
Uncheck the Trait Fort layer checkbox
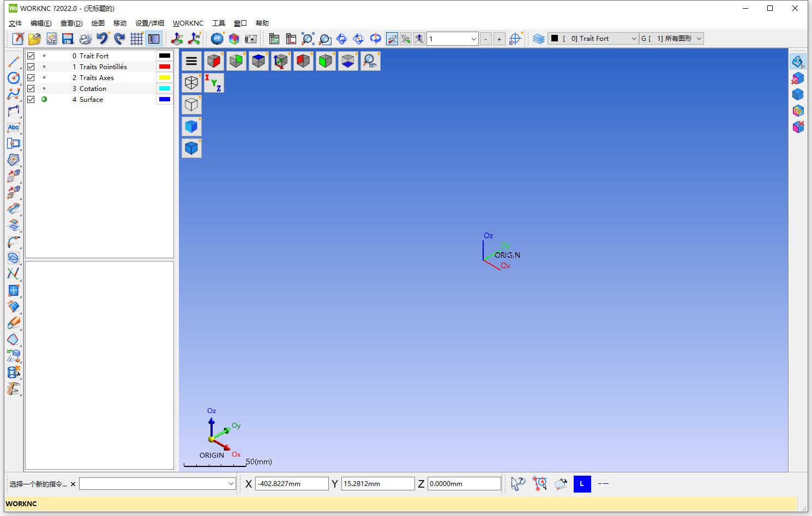[31, 56]
